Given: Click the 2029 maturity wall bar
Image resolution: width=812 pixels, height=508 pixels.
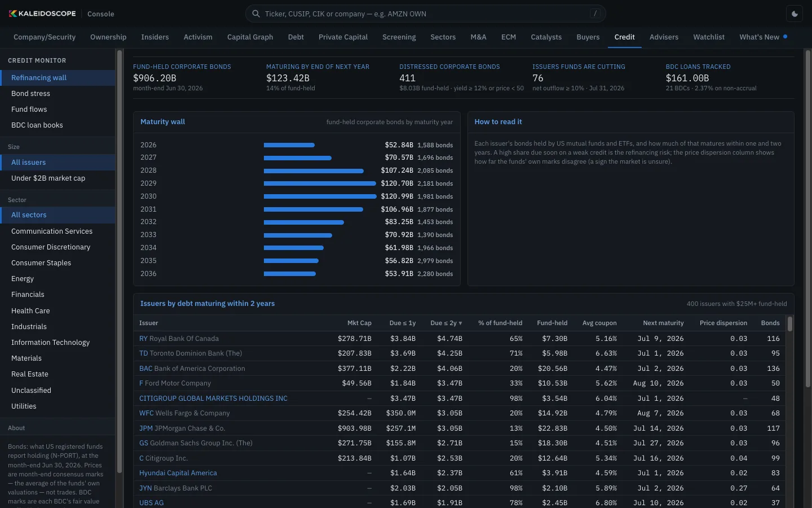Looking at the screenshot, I should click(x=320, y=183).
